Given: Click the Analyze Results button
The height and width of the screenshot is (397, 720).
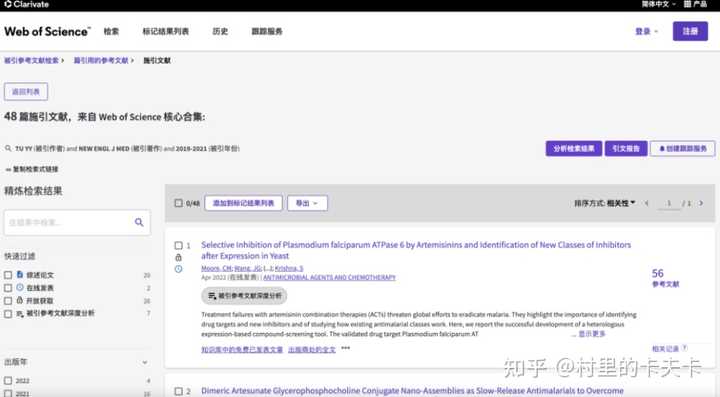Looking at the screenshot, I should (x=574, y=148).
